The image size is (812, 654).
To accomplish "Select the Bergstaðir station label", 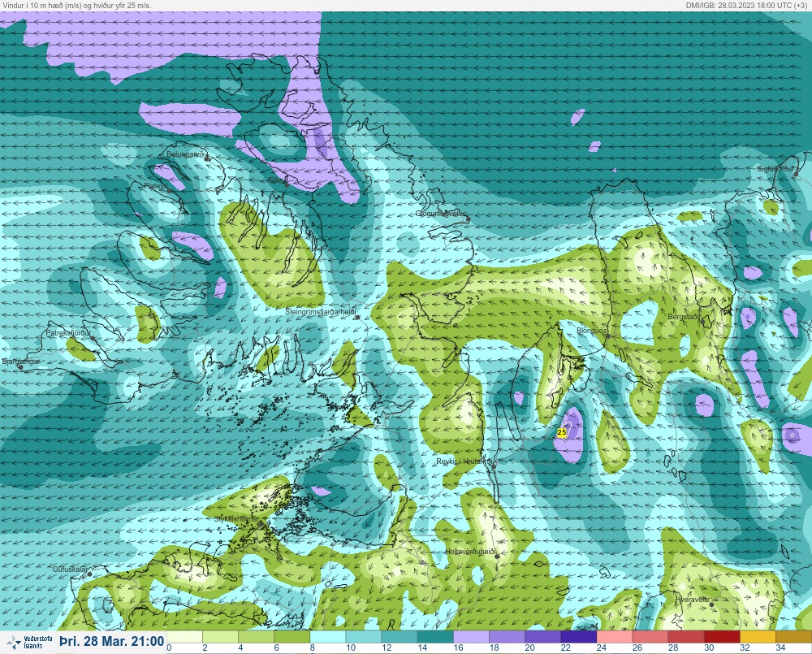I will coord(684,316).
